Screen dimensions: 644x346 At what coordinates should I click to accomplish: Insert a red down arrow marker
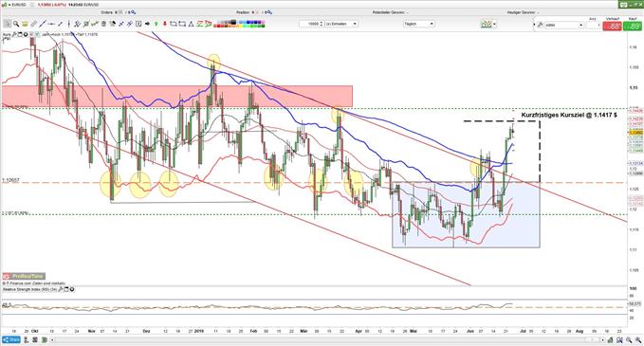165,24
